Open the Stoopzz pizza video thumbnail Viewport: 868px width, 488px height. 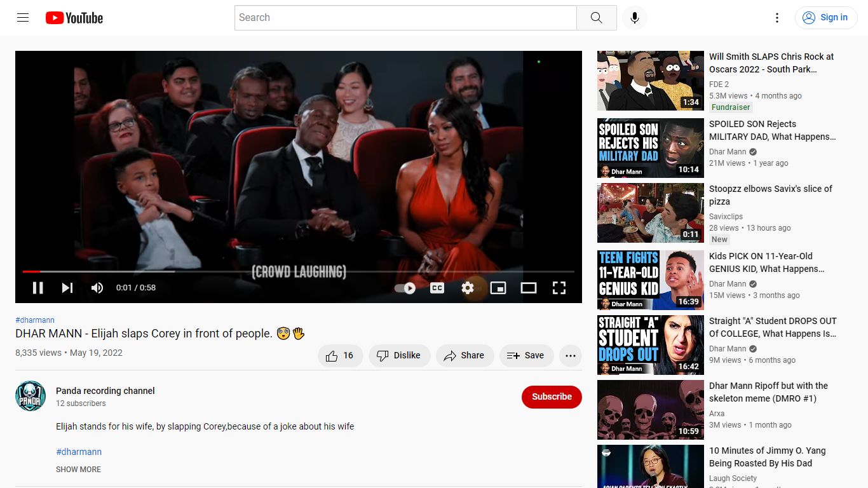(651, 213)
